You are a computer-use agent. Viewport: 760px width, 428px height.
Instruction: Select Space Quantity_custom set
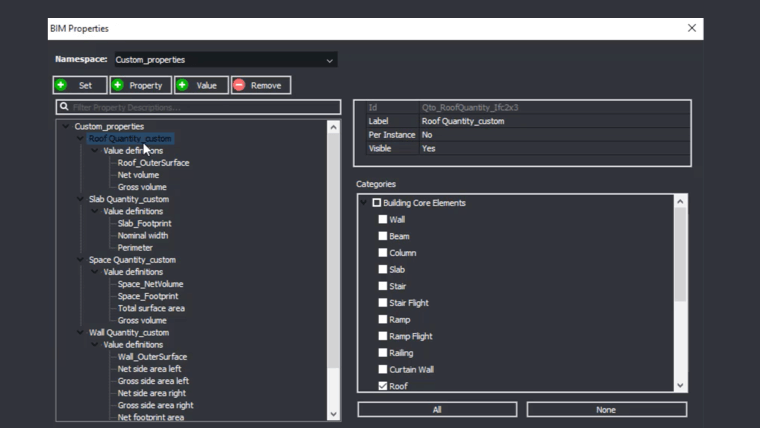coord(132,260)
